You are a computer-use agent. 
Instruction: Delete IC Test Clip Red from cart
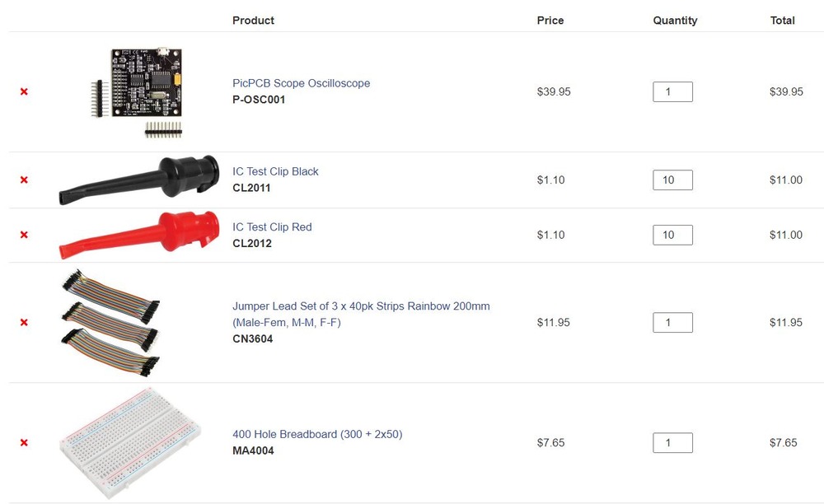pos(24,235)
